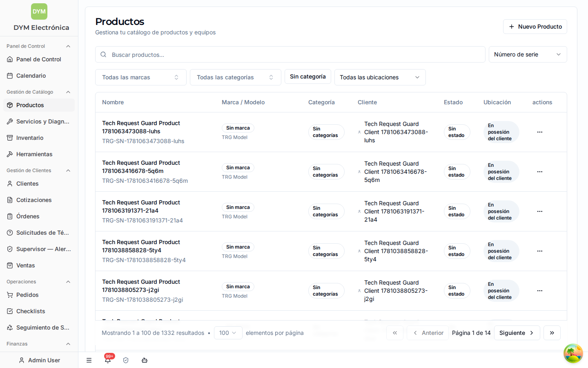
Task: Open the Número de serie dropdown
Action: click(528, 54)
